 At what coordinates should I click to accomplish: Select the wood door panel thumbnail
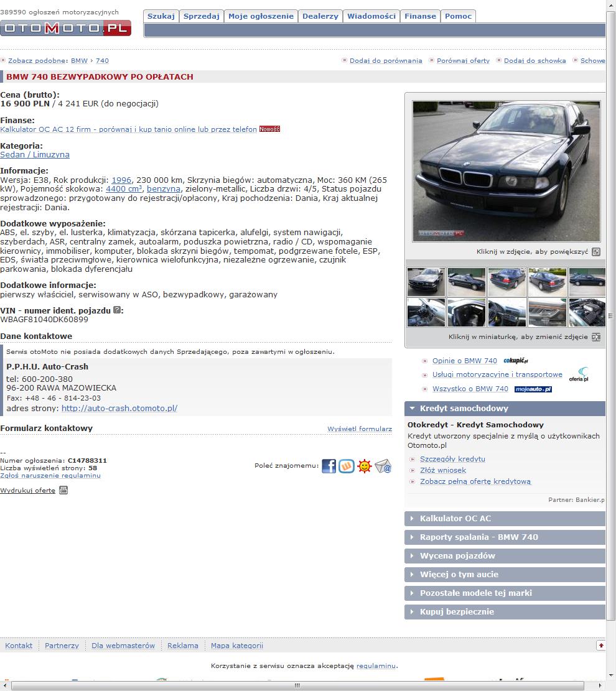pos(547,312)
